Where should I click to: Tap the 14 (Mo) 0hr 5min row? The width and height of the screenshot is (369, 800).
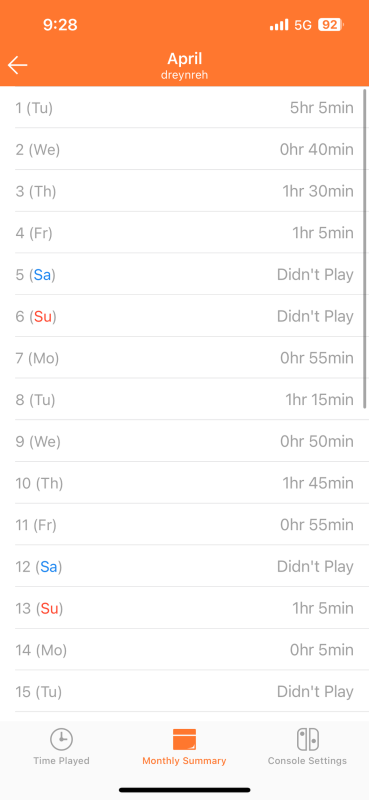(184, 650)
